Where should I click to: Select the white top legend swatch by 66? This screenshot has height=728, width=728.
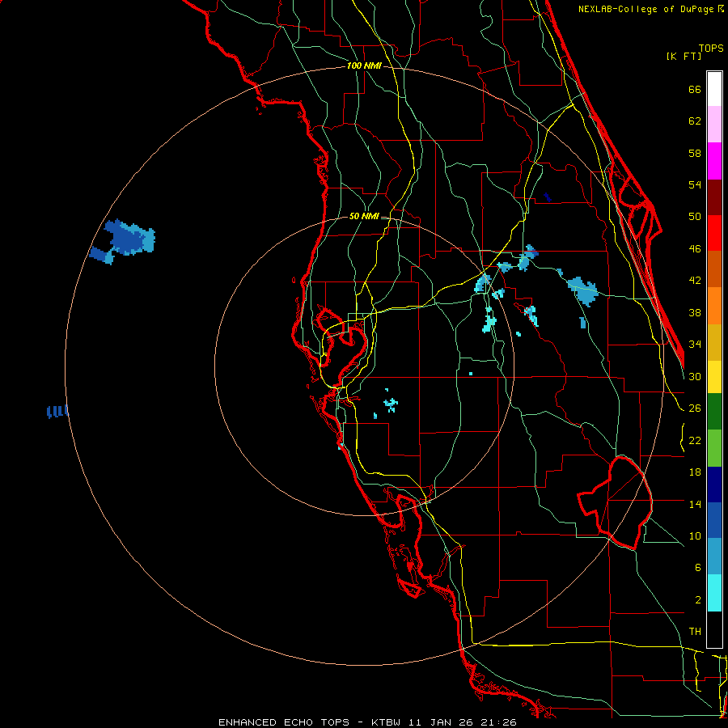714,89
